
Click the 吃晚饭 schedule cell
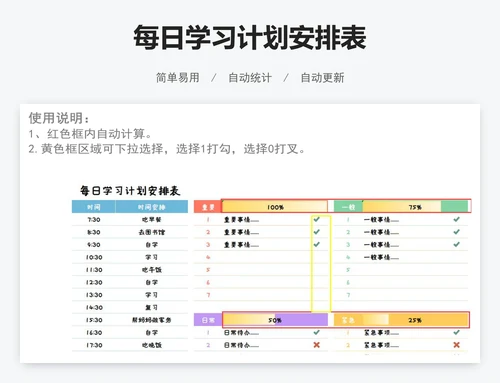click(x=152, y=345)
